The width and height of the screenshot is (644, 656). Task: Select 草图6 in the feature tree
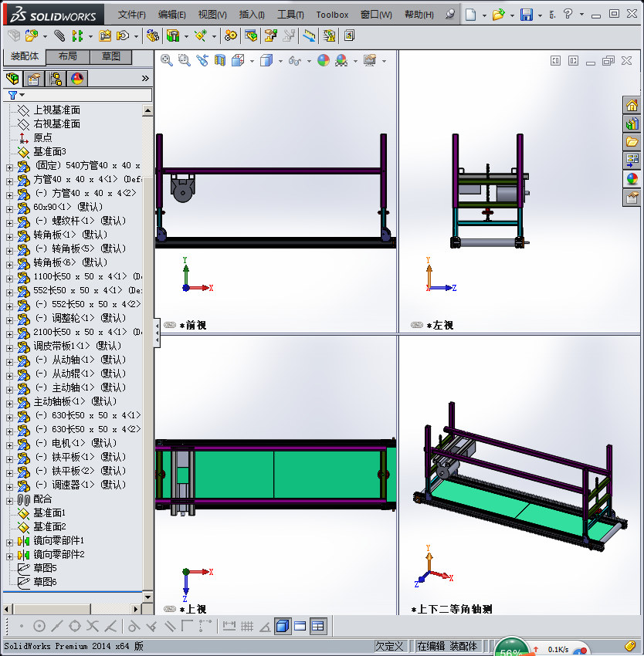click(x=45, y=582)
